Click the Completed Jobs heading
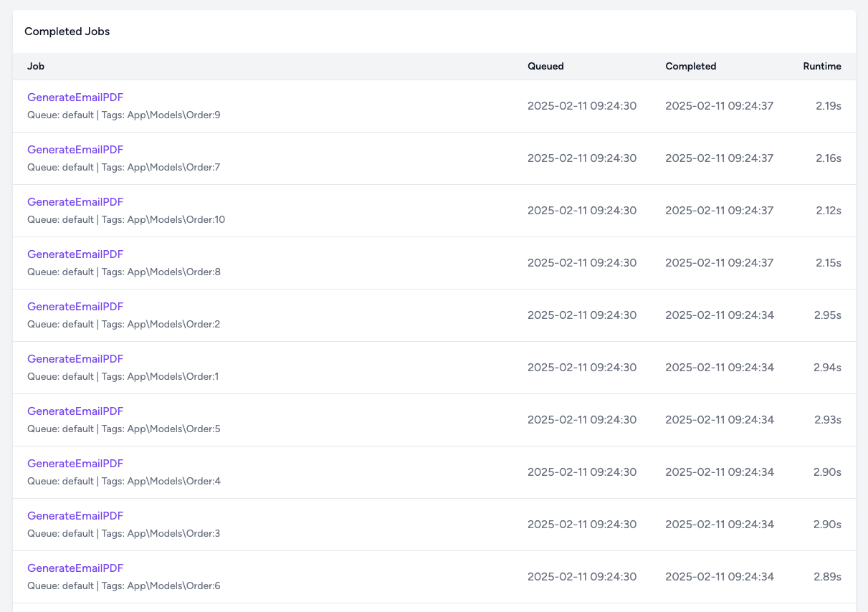Screen dimensions: 868x612 pyautogui.click(x=67, y=32)
